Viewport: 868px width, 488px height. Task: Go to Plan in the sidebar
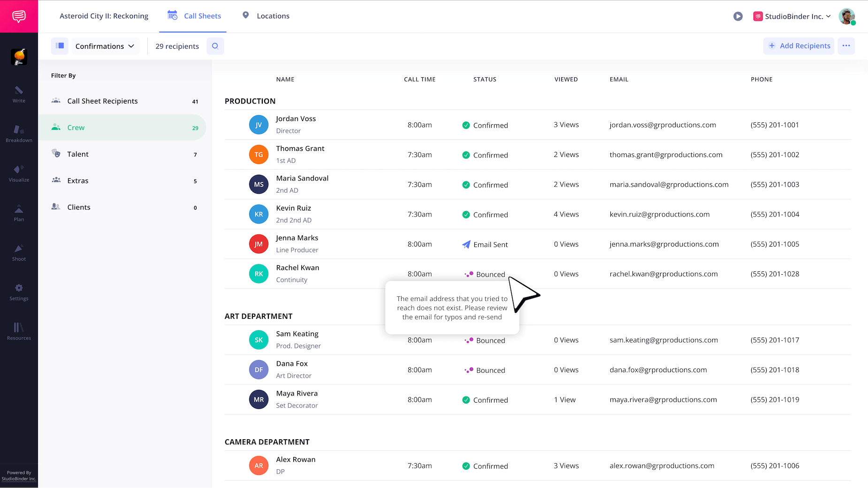pyautogui.click(x=19, y=213)
